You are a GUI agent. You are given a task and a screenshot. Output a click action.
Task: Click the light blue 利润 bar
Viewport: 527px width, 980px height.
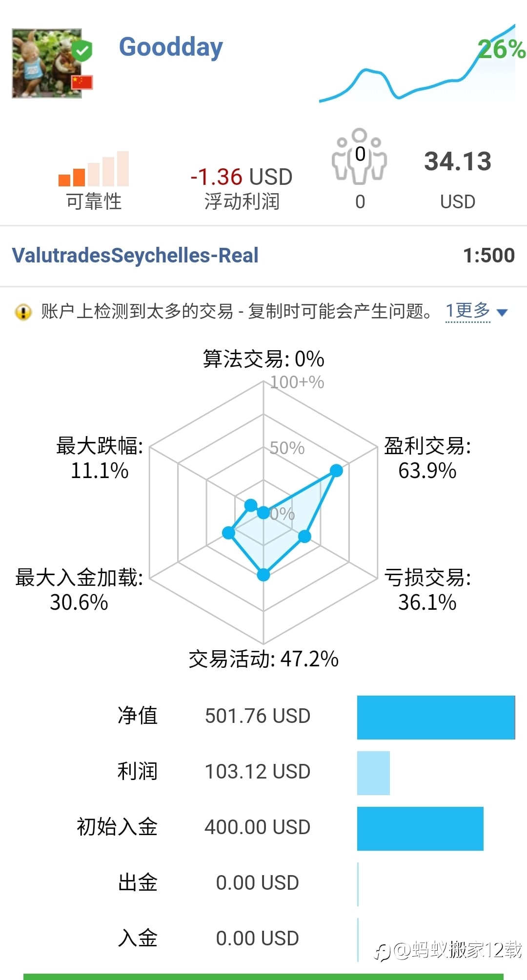click(373, 773)
